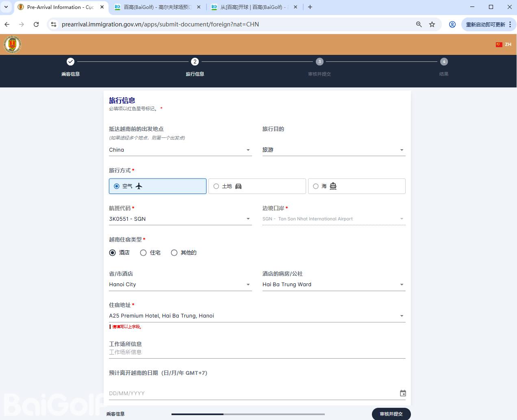The image size is (517, 420).
Task: Bookmark page with the star icon
Action: point(432,24)
